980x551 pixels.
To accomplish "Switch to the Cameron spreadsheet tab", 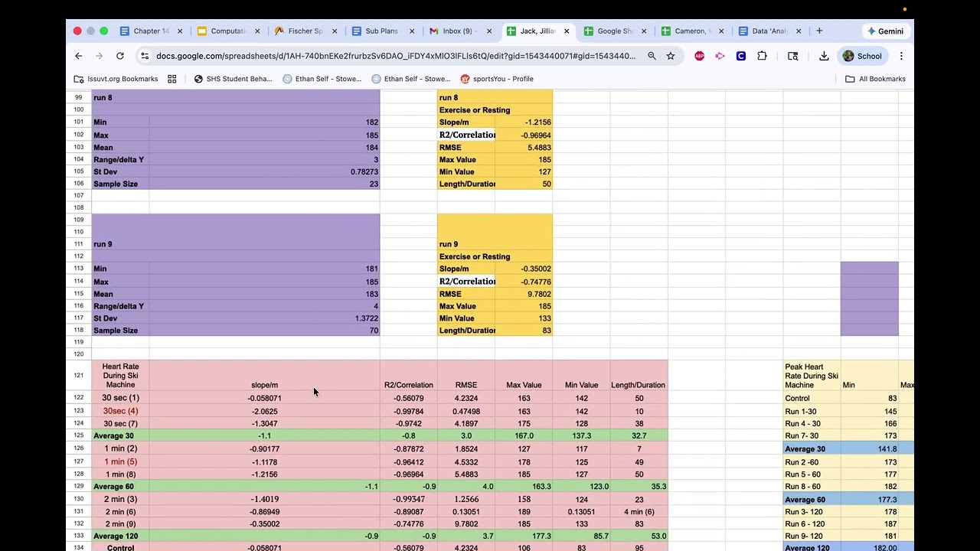I will pyautogui.click(x=691, y=31).
